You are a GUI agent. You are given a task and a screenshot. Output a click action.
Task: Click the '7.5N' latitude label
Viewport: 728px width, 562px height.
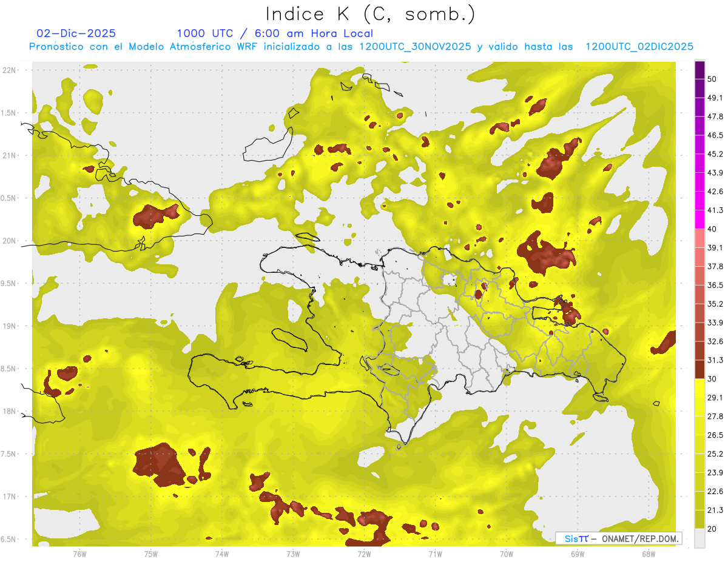point(10,454)
